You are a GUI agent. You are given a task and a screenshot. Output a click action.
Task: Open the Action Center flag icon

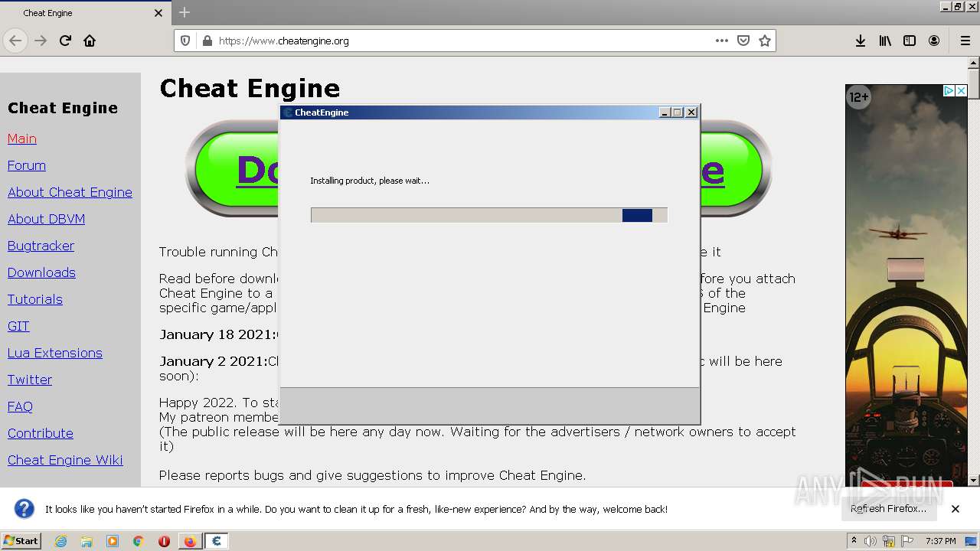[907, 541]
